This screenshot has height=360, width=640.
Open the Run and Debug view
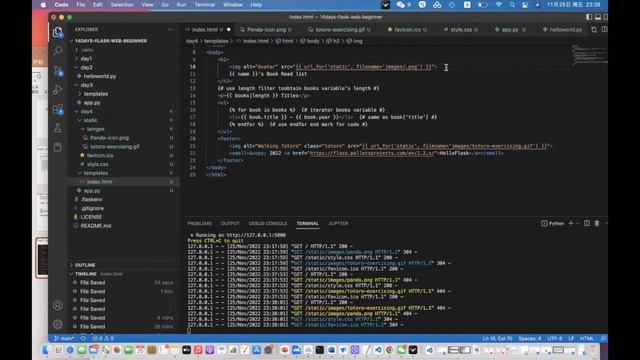[x=58, y=89]
